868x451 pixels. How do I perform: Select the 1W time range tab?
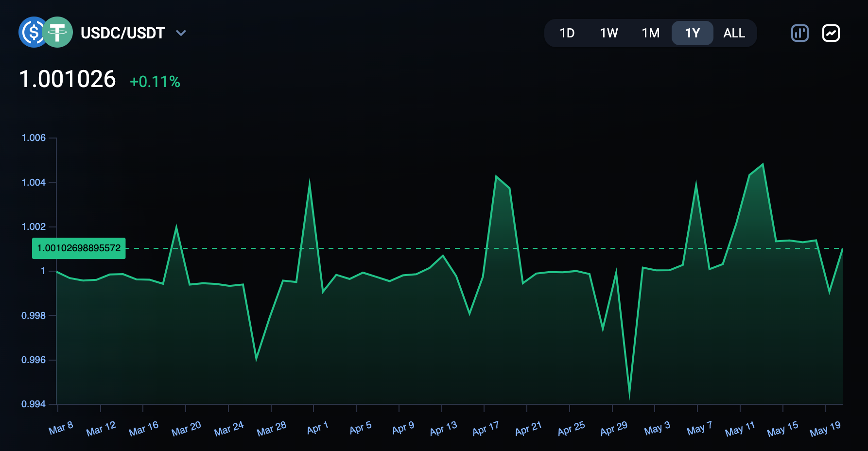click(609, 33)
